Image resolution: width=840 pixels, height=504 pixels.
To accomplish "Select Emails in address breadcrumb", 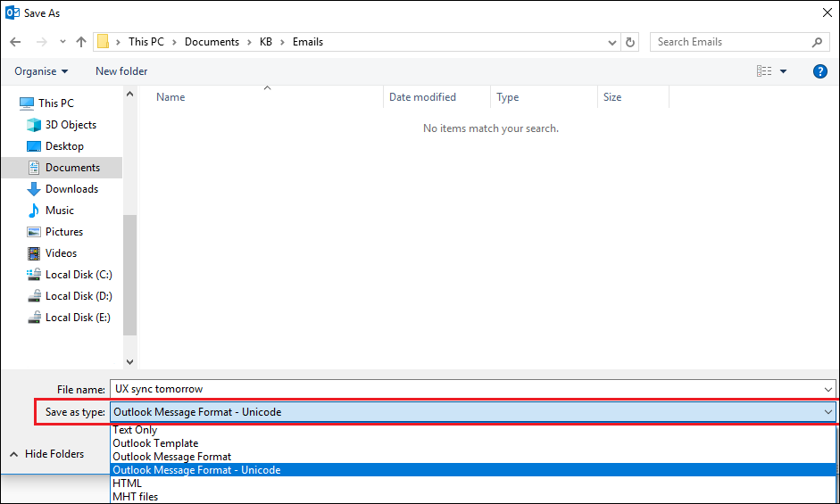I will point(307,42).
